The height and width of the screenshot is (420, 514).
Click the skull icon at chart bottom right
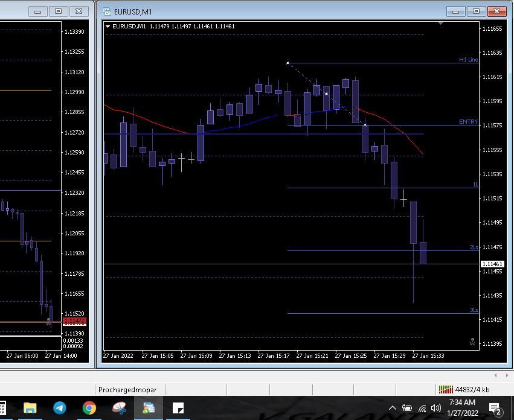472,342
